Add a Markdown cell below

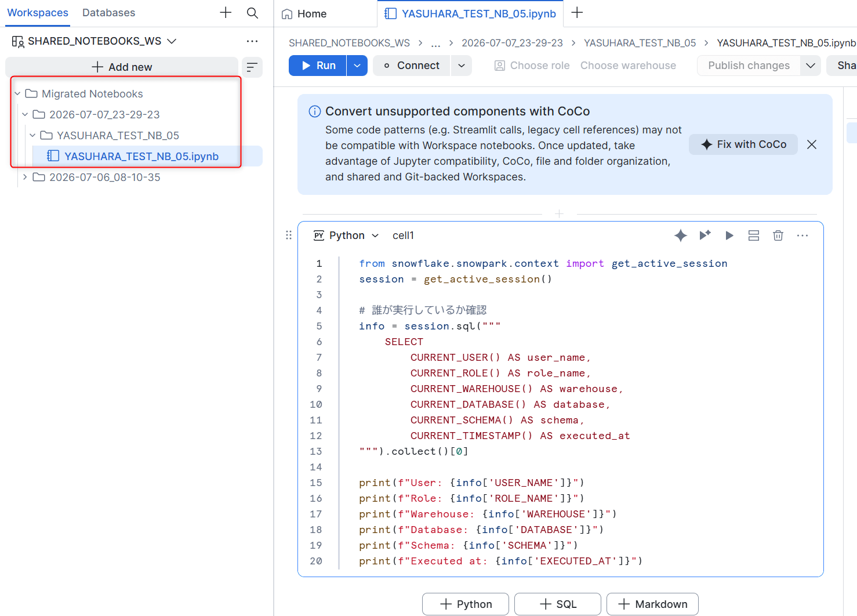tap(652, 604)
